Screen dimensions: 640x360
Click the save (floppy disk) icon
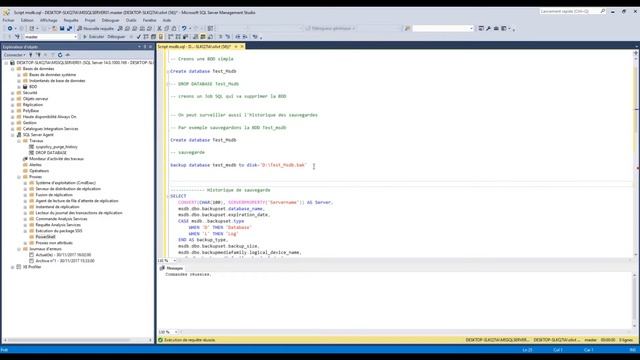coord(62,29)
